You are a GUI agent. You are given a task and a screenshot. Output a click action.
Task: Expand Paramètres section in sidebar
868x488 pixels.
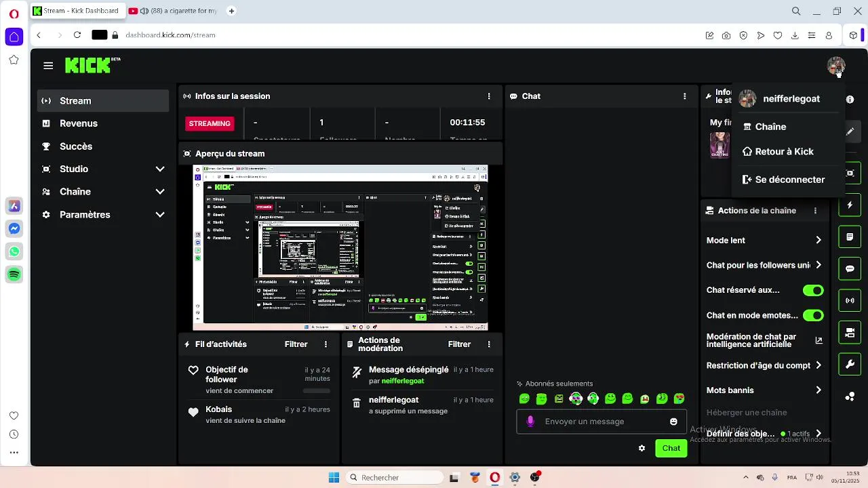[160, 215]
